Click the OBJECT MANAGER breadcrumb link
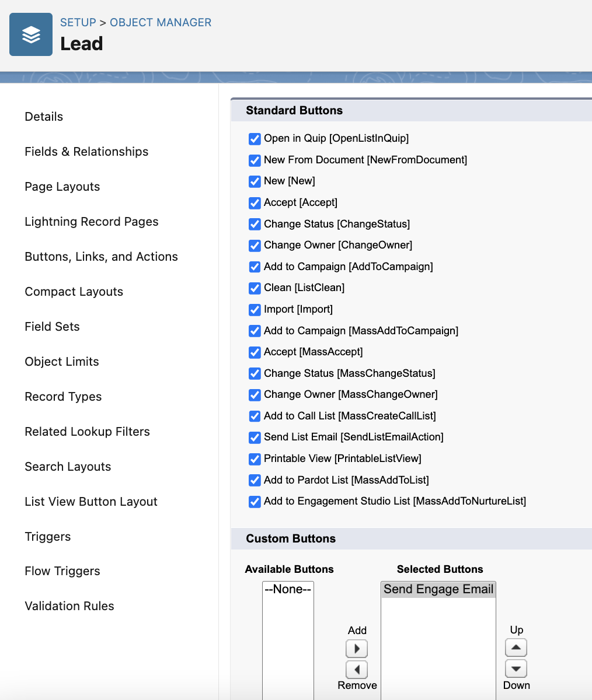Image resolution: width=592 pixels, height=700 pixels. pyautogui.click(x=161, y=23)
